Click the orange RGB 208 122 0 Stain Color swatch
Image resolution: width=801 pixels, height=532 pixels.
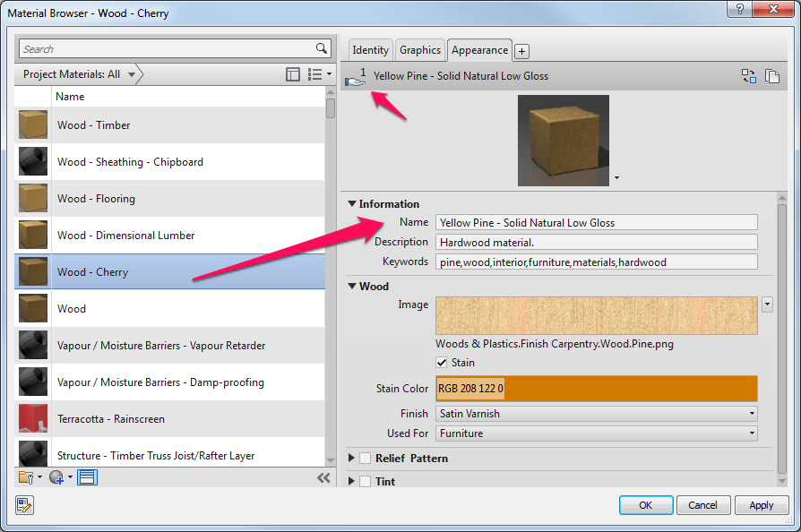tap(596, 389)
